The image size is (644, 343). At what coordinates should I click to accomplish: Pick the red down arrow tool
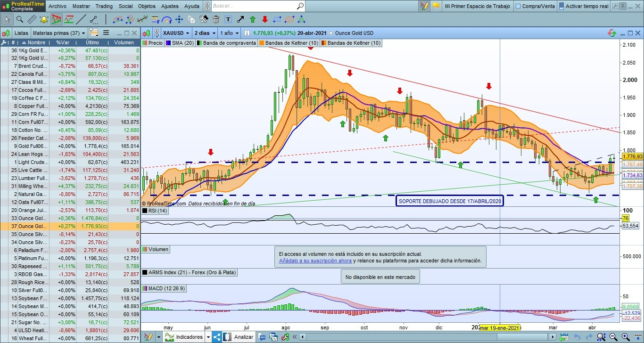click(265, 20)
